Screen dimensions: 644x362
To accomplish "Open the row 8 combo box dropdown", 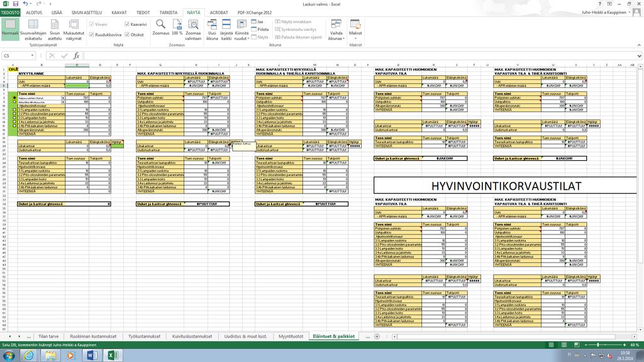I will 64,98.
